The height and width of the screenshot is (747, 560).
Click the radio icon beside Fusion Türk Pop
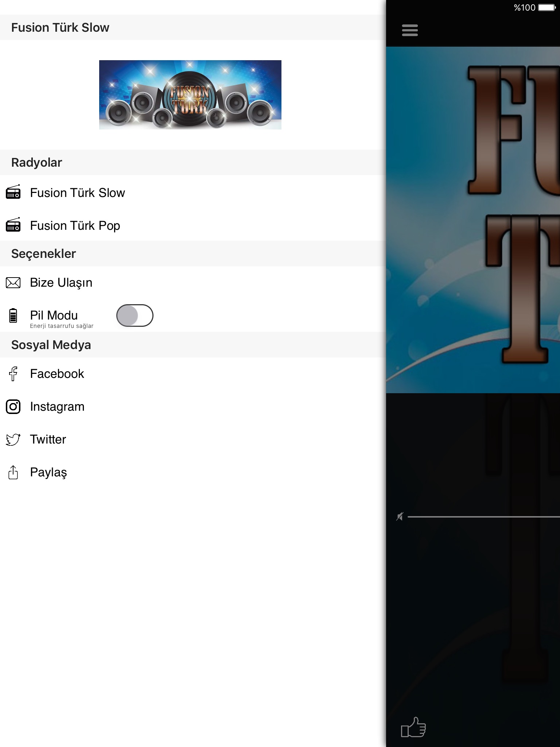click(13, 225)
